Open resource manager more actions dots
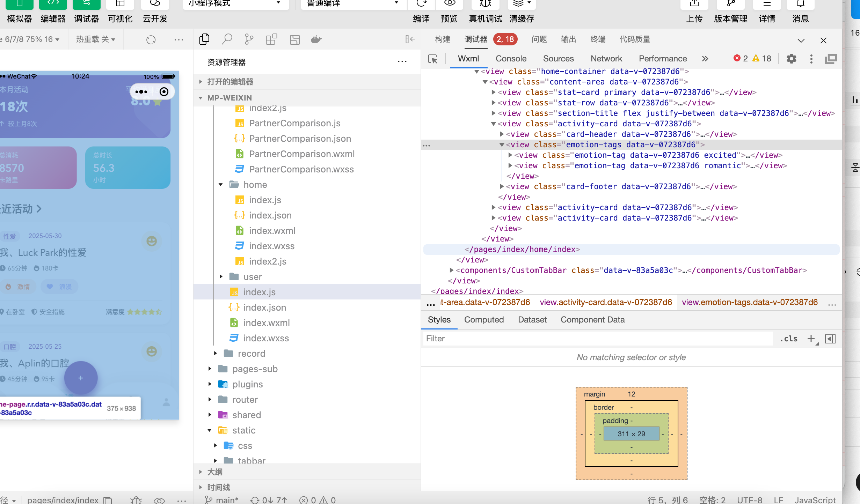The height and width of the screenshot is (504, 860). tap(402, 62)
